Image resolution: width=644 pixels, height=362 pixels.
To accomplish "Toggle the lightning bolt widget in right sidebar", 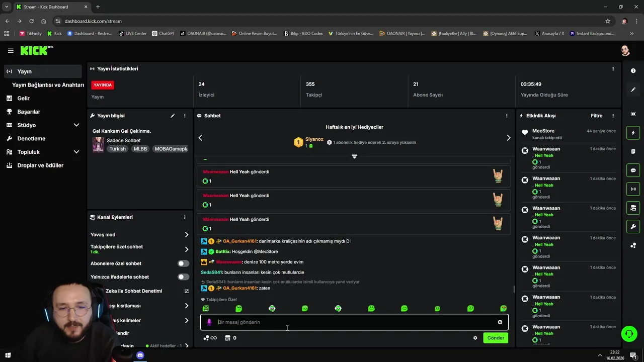I will coord(633,133).
